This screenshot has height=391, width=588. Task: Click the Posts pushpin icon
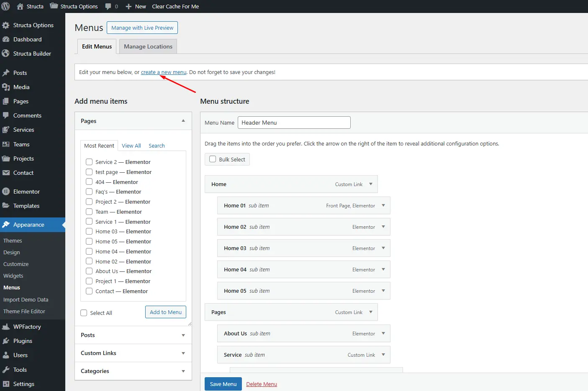tap(6, 73)
